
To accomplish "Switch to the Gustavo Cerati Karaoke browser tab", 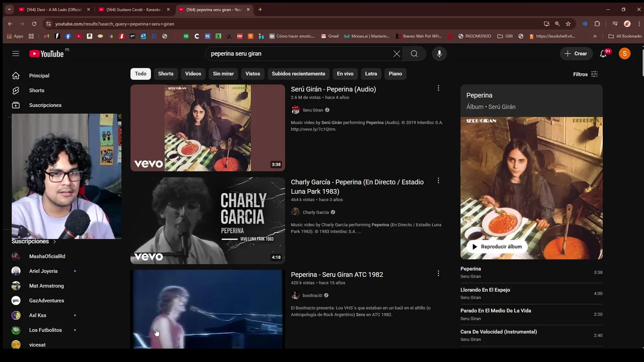I will 134,10.
